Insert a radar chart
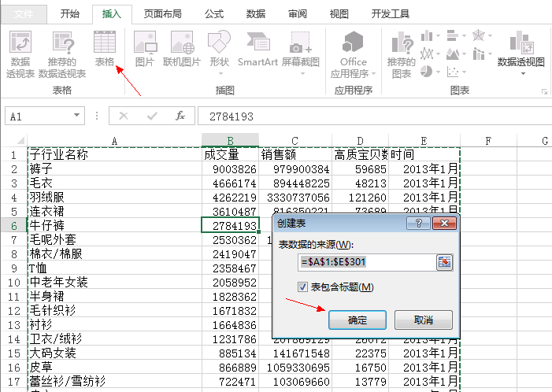 (479, 35)
